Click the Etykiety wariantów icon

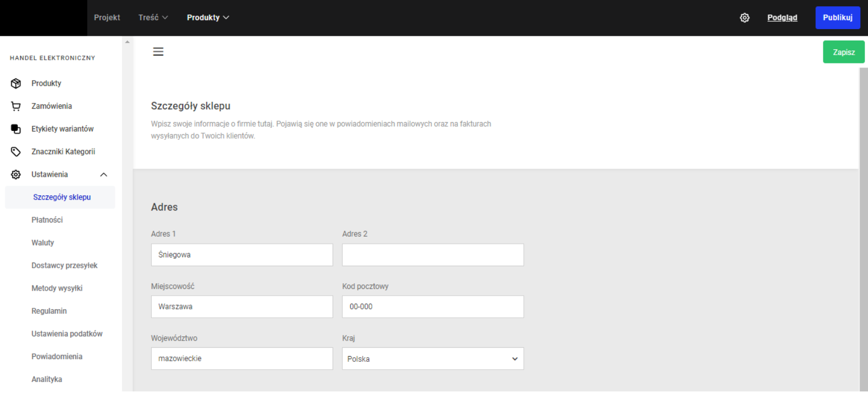pos(16,129)
